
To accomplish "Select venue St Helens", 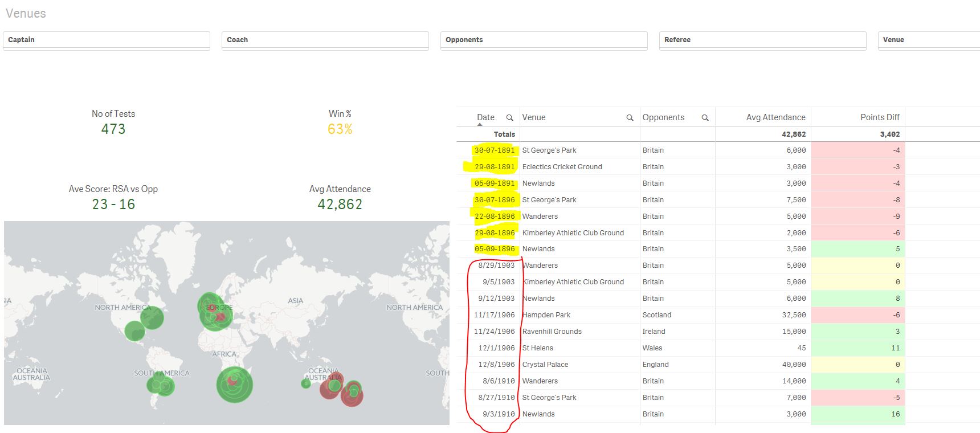I will [x=537, y=348].
